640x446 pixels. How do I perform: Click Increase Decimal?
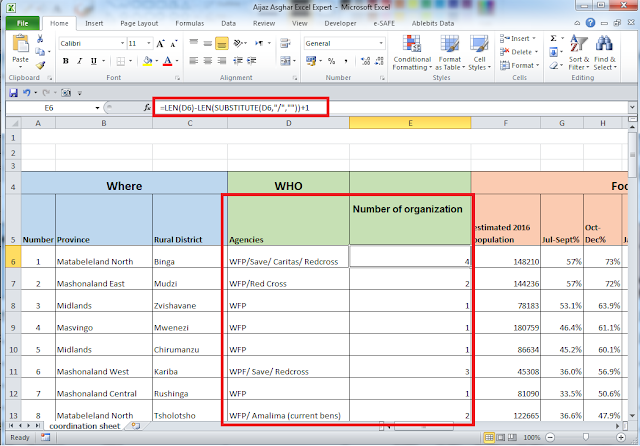pos(365,61)
